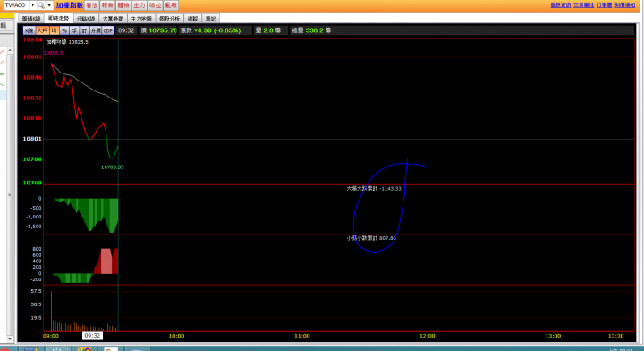Switch to the 分鐘K線 tab
Viewport: 644px width, 351px height.
coord(86,19)
